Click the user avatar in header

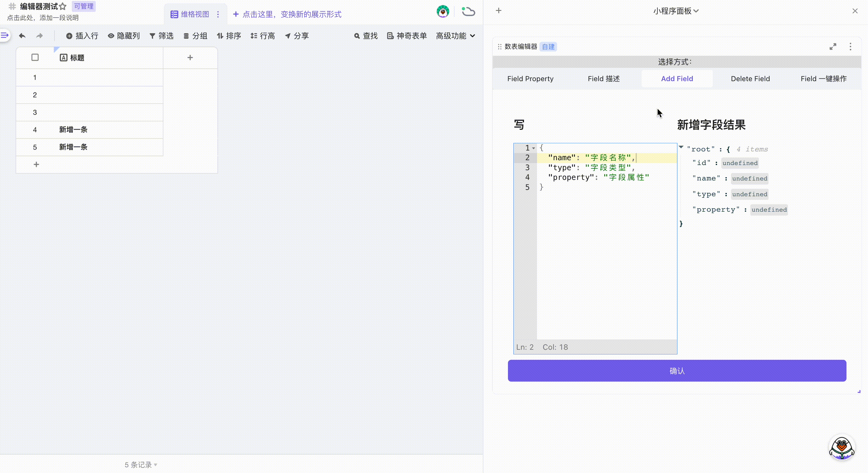point(443,12)
